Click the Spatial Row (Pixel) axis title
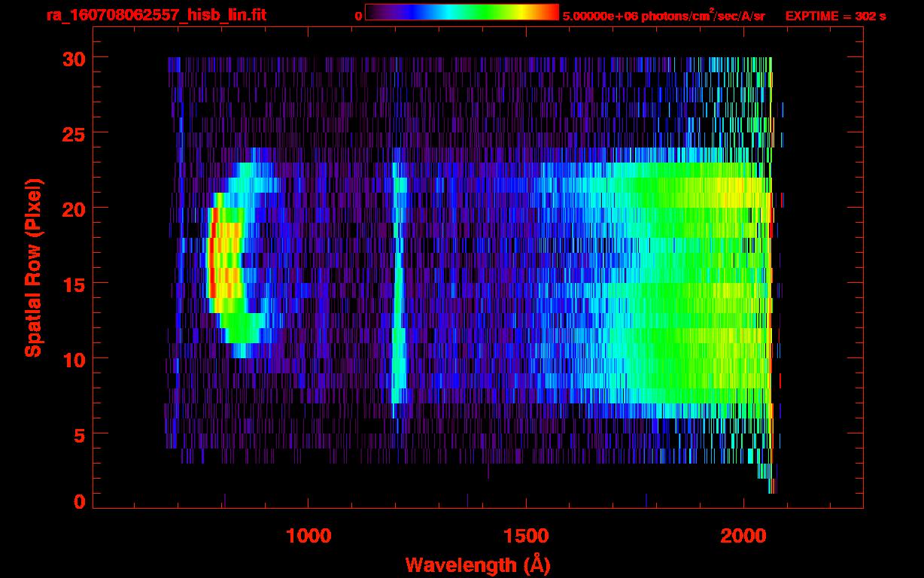Screen dimensions: 924x578 (33, 268)
